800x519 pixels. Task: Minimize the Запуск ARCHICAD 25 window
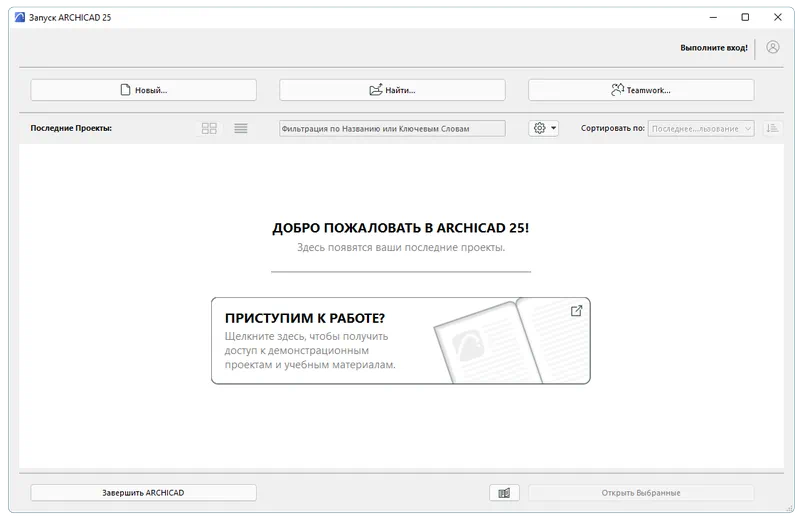(x=713, y=17)
